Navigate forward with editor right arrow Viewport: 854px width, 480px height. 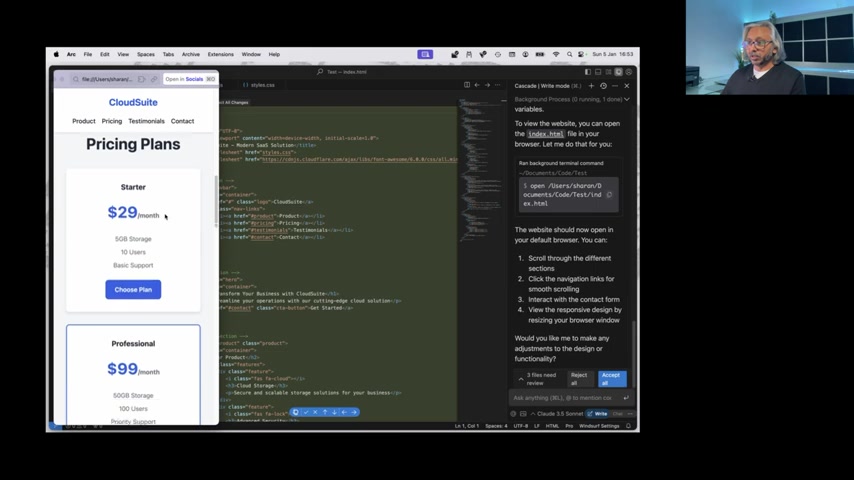pos(487,85)
